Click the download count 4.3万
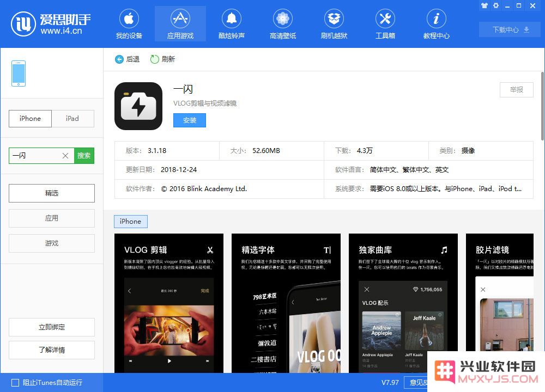The height and width of the screenshot is (392, 545). point(365,151)
